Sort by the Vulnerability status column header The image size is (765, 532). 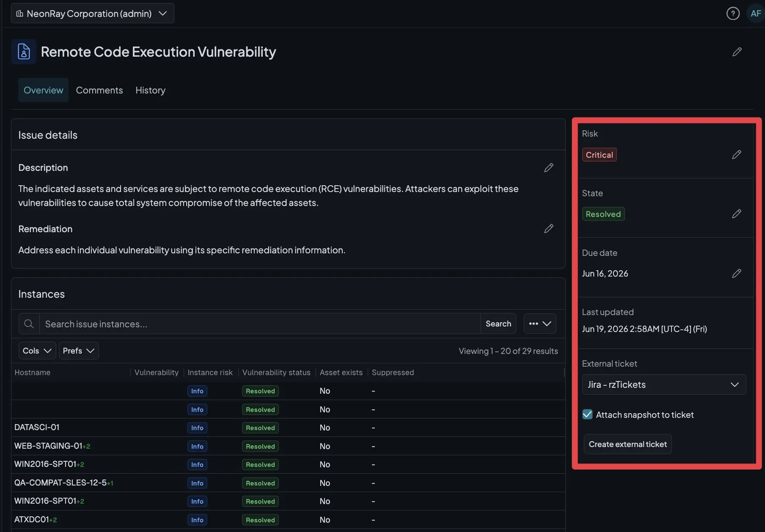click(x=276, y=373)
